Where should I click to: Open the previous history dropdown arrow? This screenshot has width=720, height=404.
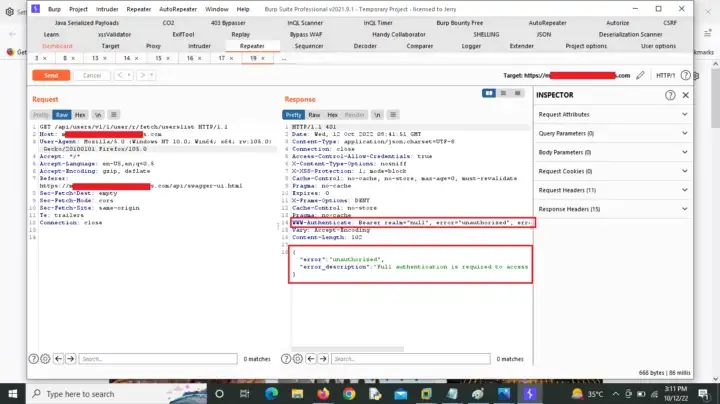[129, 75]
